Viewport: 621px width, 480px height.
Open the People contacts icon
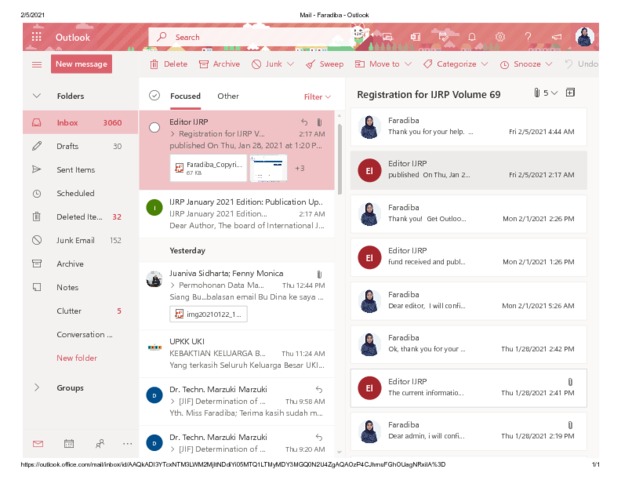pos(99,443)
